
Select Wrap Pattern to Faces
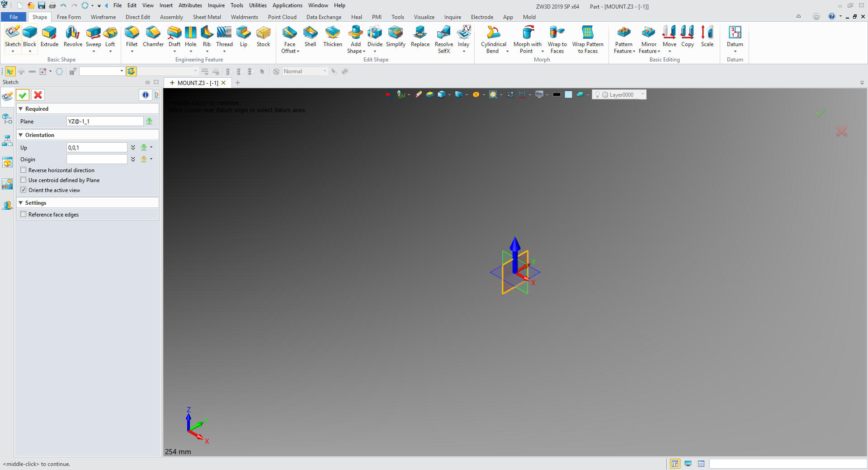tap(588, 39)
